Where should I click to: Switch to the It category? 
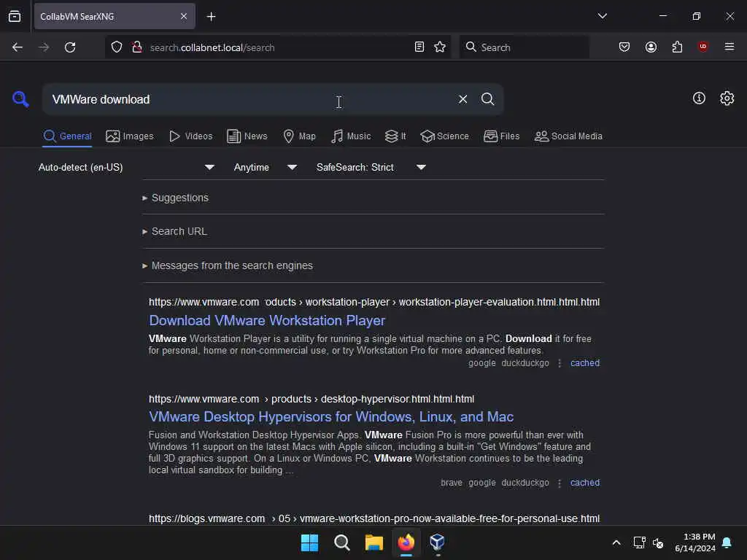[395, 136]
